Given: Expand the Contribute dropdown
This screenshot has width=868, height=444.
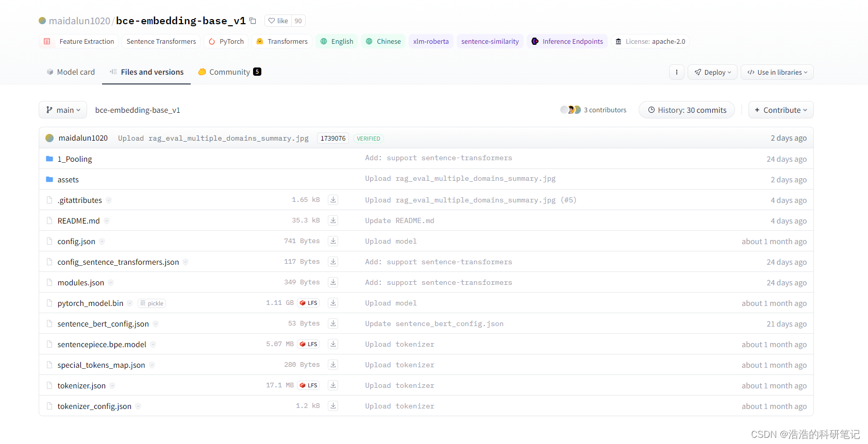Looking at the screenshot, I should (x=781, y=110).
